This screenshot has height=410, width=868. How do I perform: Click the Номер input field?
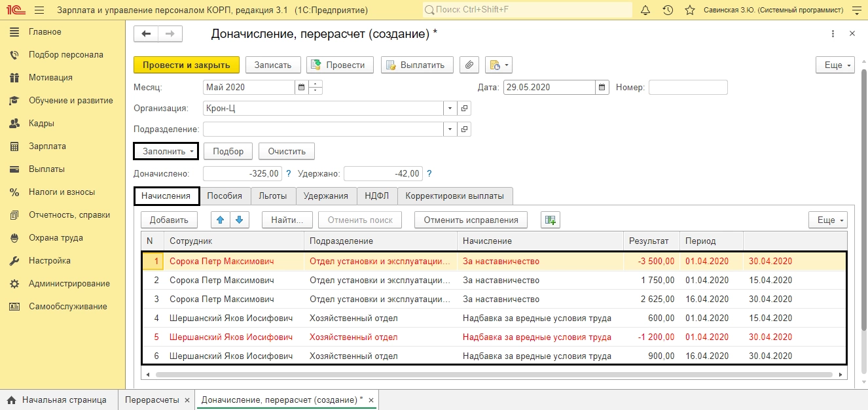688,87
